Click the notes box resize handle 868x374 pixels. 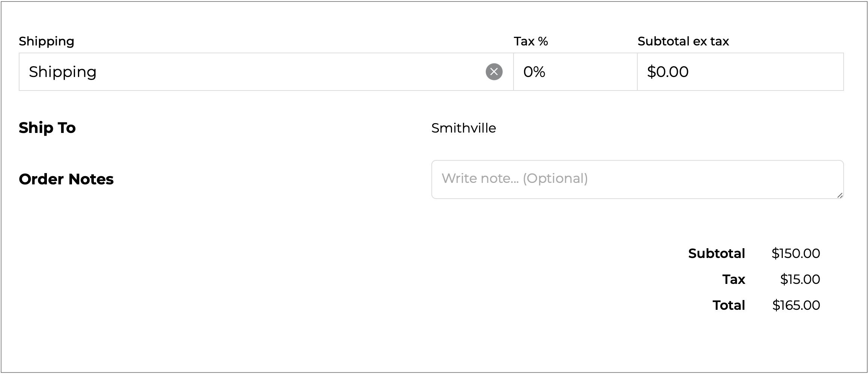[x=839, y=195]
